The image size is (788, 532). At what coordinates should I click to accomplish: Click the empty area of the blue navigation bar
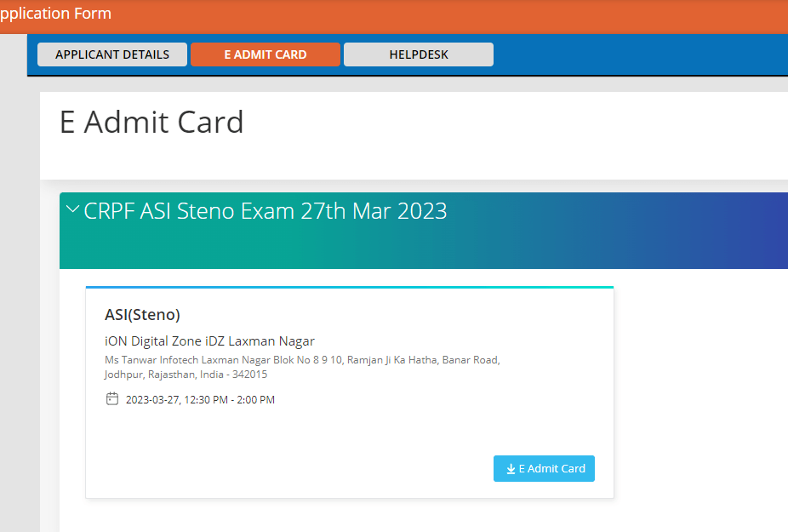[x=638, y=54]
